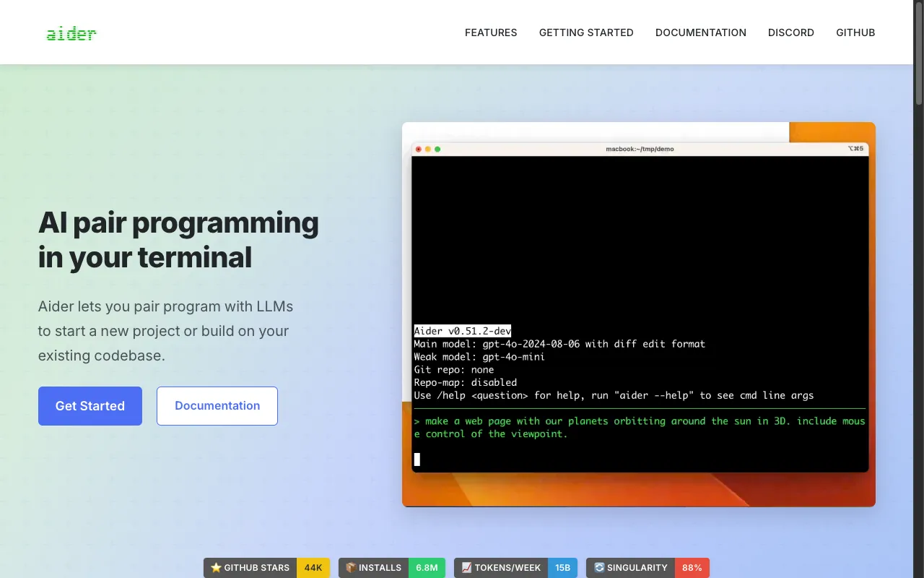Go to Documentation in top navigation
The width and height of the screenshot is (924, 578).
(701, 33)
